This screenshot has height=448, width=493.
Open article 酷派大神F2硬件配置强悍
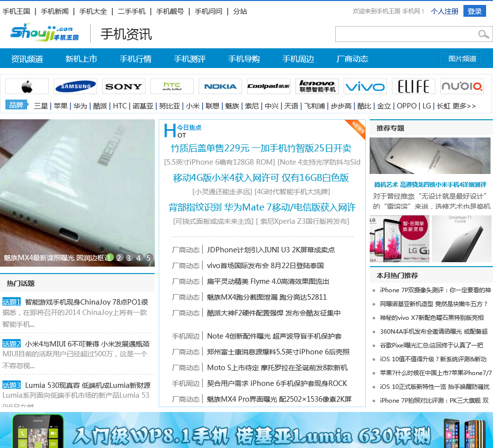tap(274, 313)
